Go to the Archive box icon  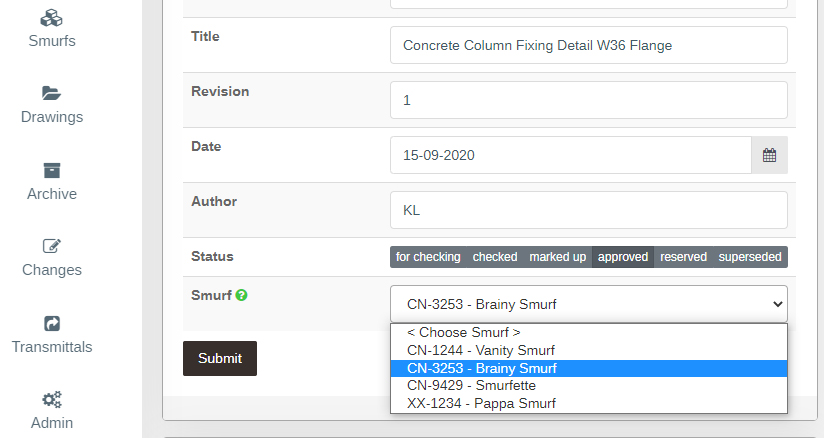tap(52, 170)
